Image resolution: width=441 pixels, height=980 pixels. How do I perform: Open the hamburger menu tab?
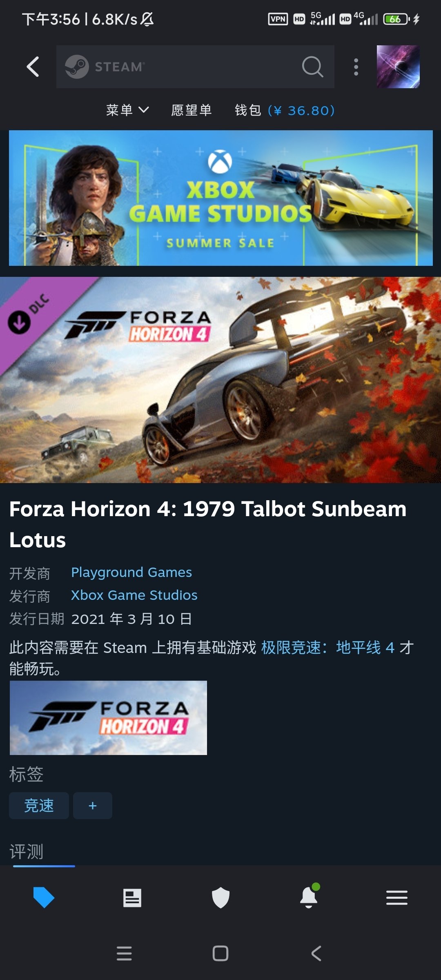pos(397,898)
